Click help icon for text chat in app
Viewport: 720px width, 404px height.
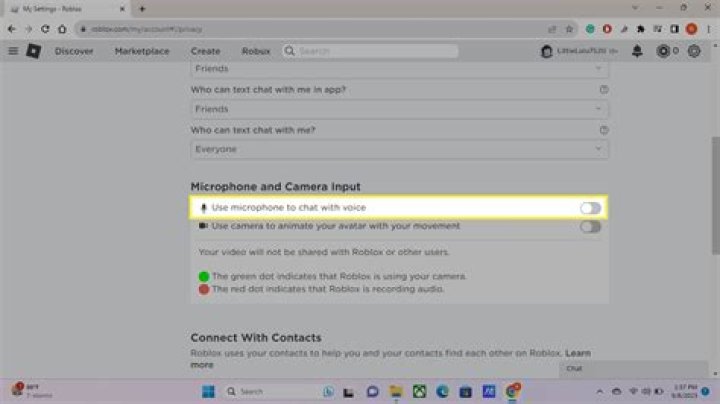603,89
